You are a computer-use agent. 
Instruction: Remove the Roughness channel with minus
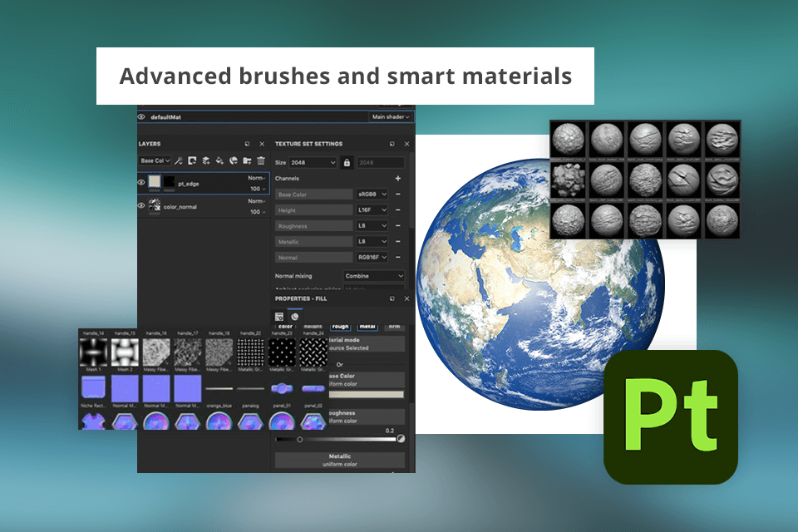pyautogui.click(x=397, y=225)
